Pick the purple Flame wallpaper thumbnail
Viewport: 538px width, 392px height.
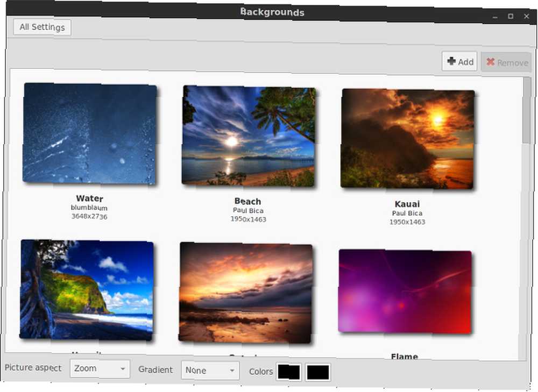pos(405,291)
